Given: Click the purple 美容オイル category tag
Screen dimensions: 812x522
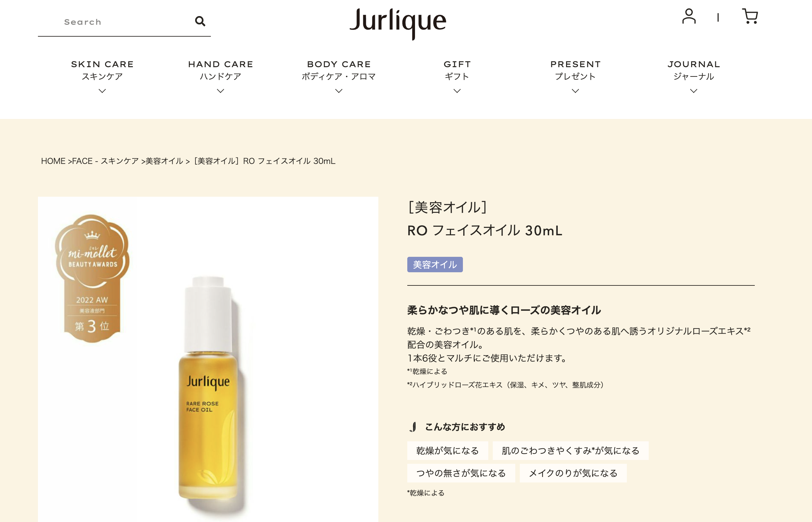Looking at the screenshot, I should click(435, 265).
